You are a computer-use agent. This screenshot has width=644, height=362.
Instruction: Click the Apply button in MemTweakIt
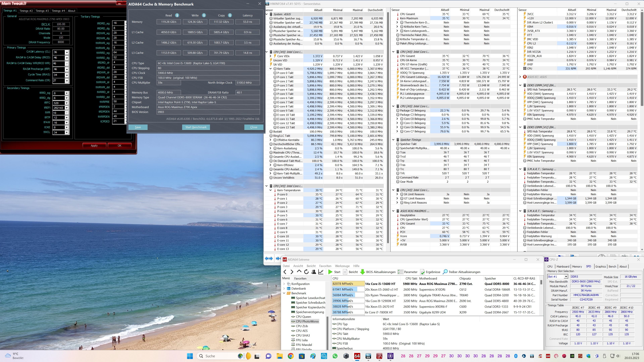tap(94, 145)
